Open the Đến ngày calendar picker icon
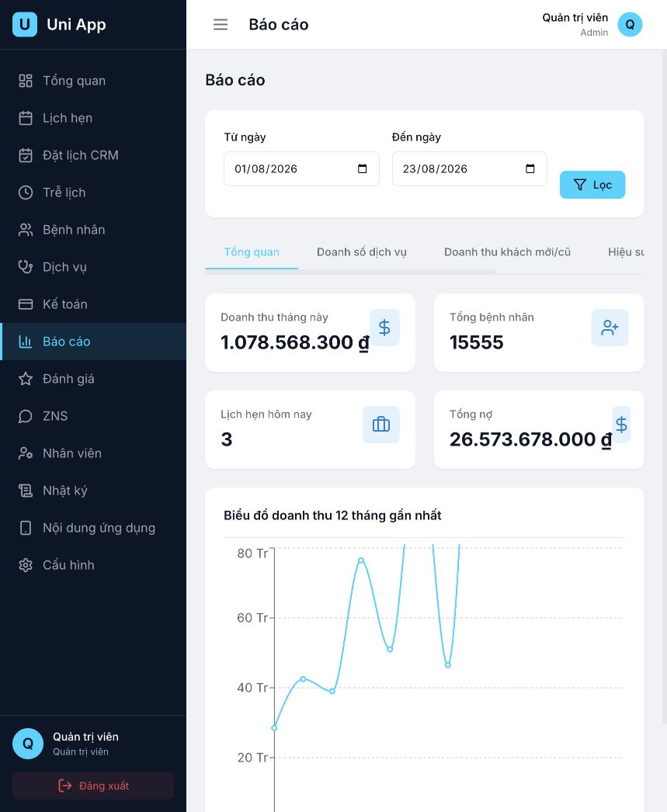Viewport: 667px width, 812px height. 530,168
